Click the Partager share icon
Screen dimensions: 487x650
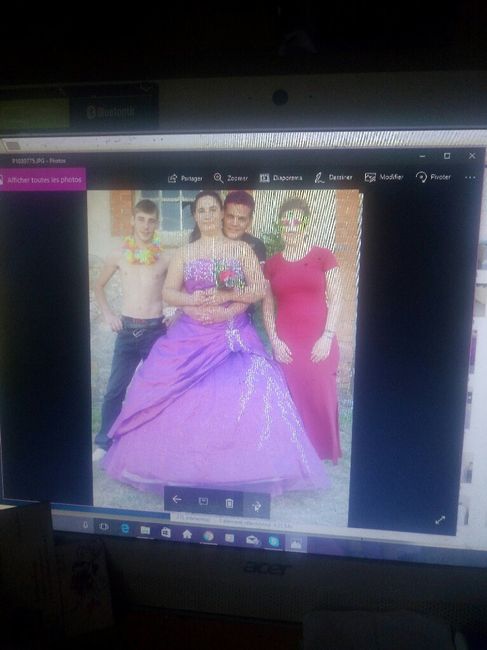pyautogui.click(x=185, y=178)
